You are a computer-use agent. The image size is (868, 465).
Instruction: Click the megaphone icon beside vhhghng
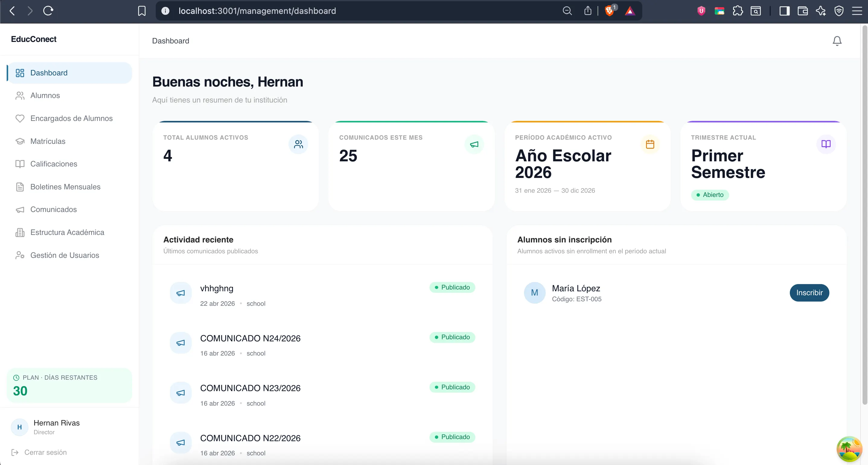coord(180,293)
